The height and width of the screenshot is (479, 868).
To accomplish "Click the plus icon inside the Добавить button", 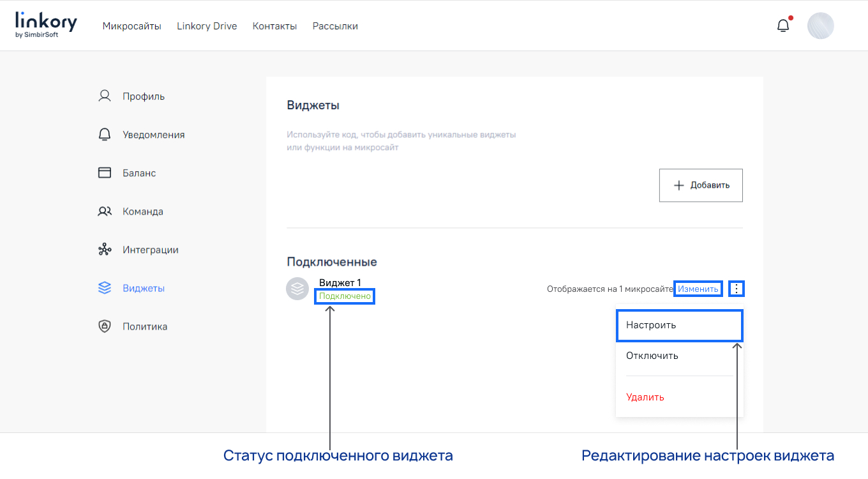I will tap(678, 185).
